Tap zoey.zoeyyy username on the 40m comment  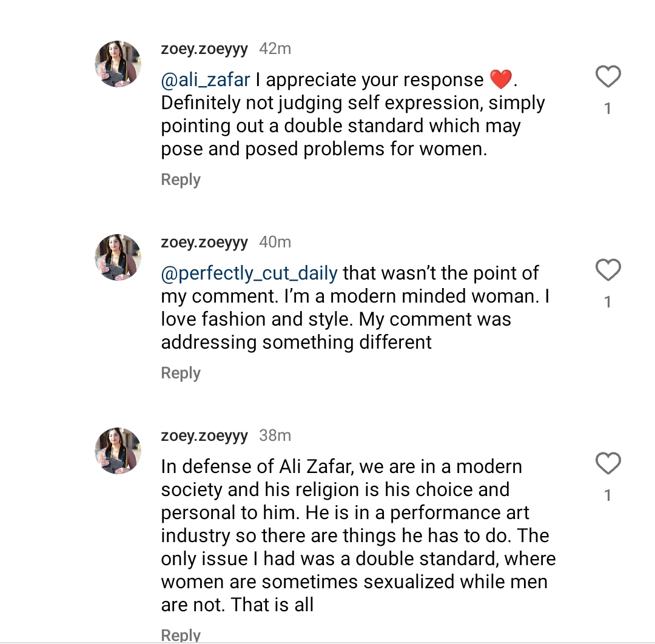(204, 242)
